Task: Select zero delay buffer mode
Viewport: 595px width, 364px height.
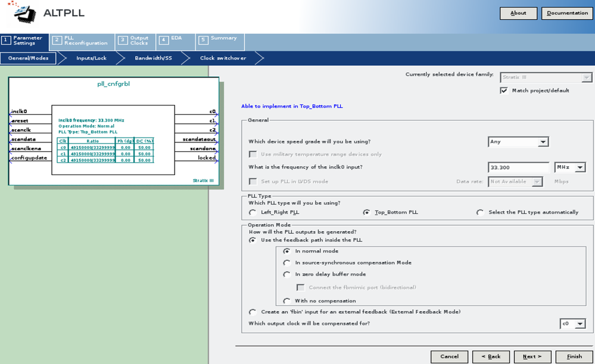Action: (287, 274)
